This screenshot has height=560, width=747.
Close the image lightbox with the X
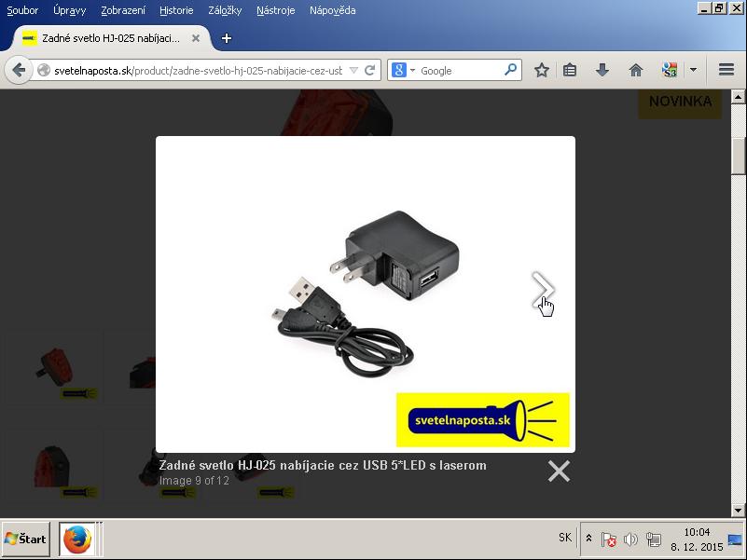point(559,471)
